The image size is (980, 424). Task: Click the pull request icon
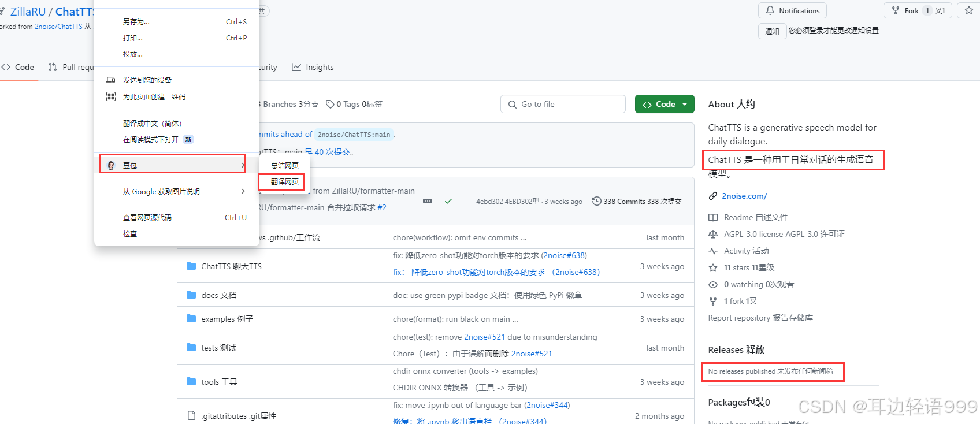[53, 67]
